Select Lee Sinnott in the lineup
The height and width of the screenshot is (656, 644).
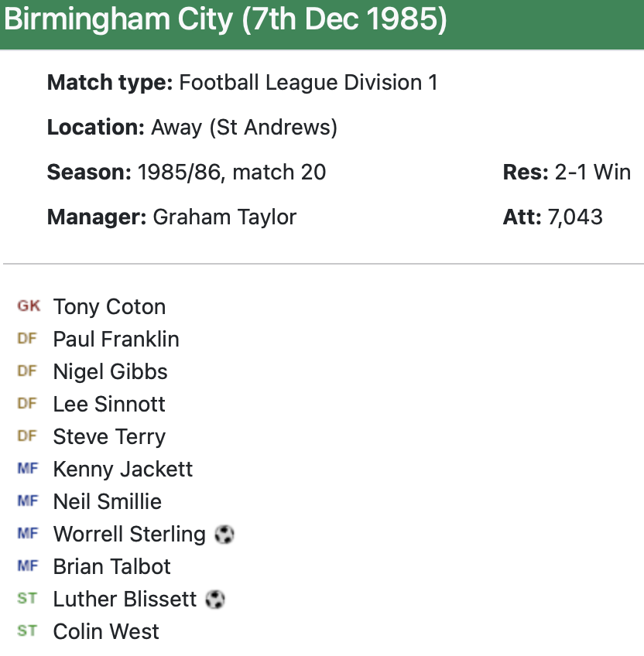pyautogui.click(x=109, y=404)
